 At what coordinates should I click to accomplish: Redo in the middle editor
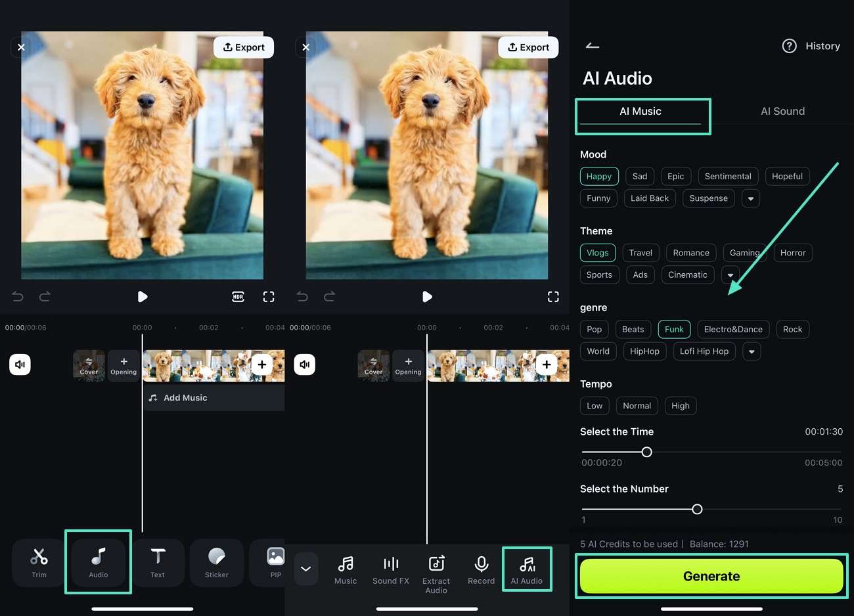[329, 297]
